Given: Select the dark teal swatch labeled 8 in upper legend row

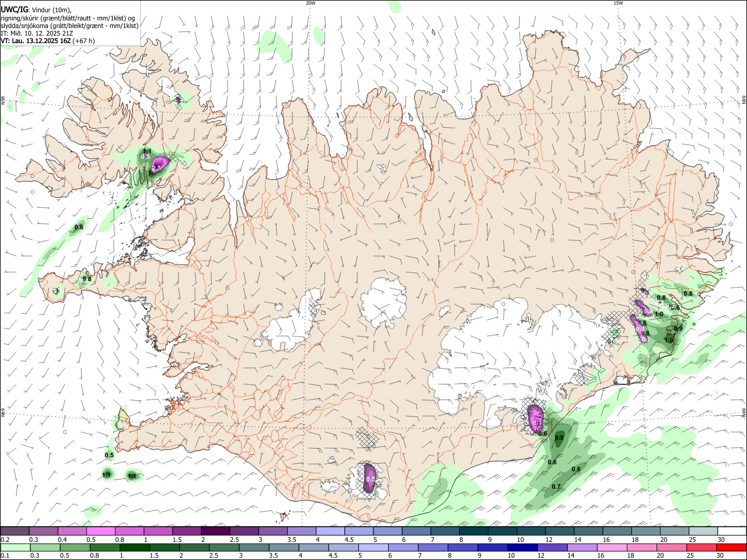Looking at the screenshot, I should [x=473, y=531].
